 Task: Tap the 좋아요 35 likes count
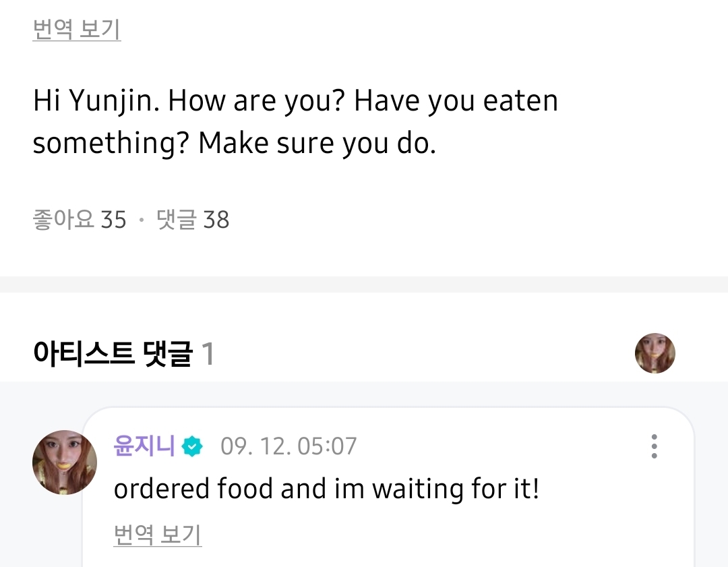point(79,220)
